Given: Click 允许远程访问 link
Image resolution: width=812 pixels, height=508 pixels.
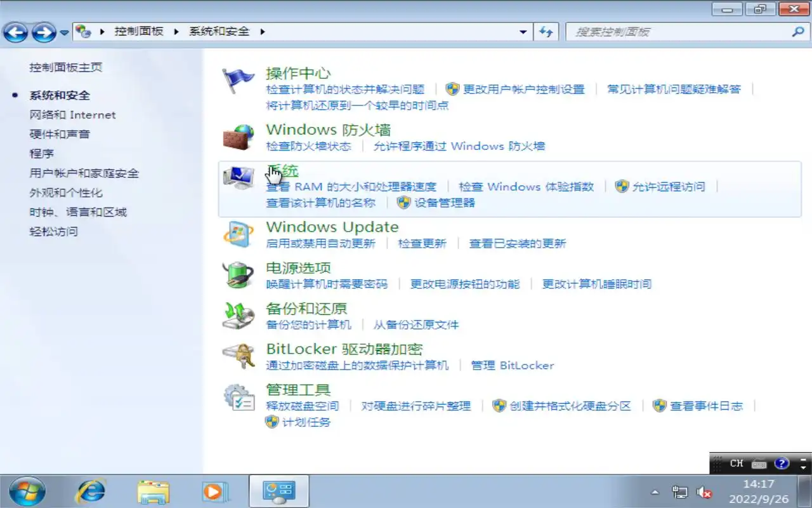Looking at the screenshot, I should pyautogui.click(x=669, y=187).
